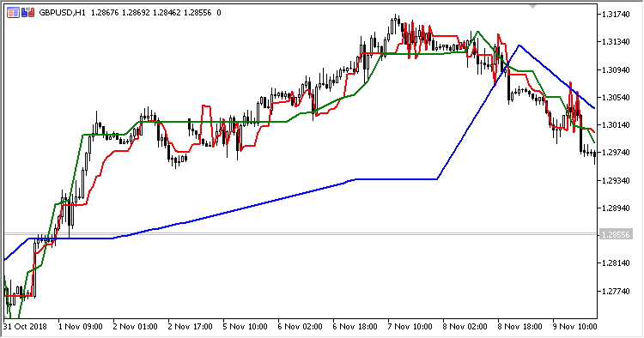Click the 6 Nov 18:00 time label
Screen dimensions: 644x338
355,327
